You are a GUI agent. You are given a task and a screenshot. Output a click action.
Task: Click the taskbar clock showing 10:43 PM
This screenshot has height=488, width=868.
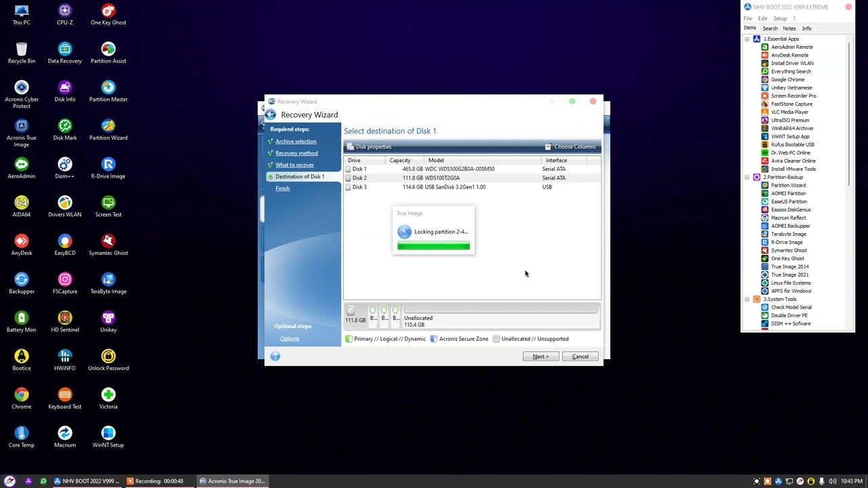point(851,481)
